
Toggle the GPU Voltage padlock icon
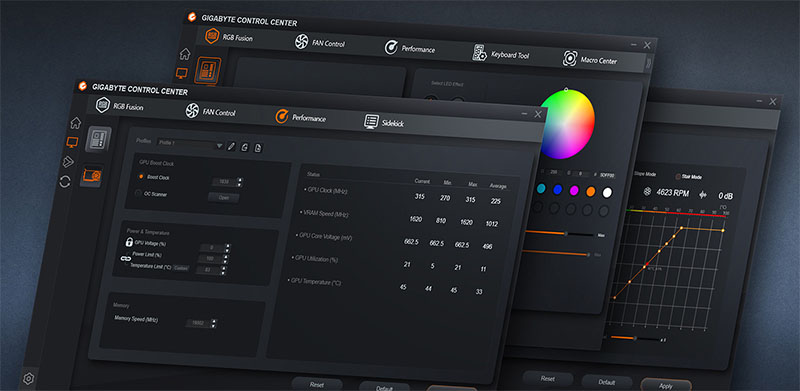click(x=129, y=242)
